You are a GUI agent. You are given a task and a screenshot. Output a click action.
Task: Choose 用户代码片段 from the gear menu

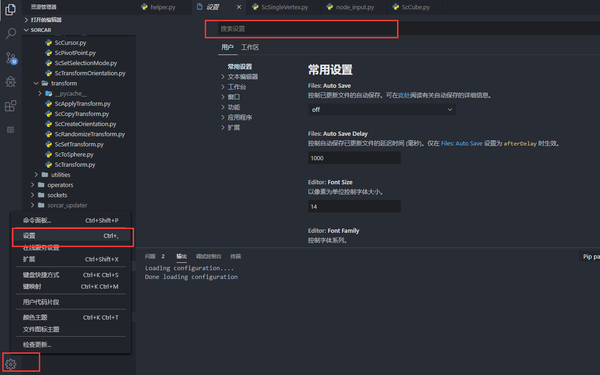coord(71,302)
